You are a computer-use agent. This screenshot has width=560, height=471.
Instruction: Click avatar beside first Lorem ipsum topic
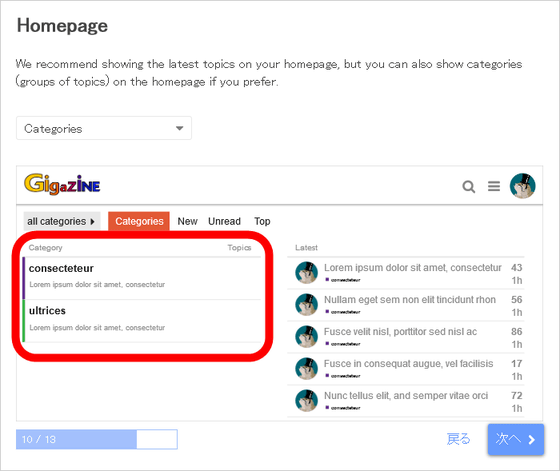(x=306, y=272)
